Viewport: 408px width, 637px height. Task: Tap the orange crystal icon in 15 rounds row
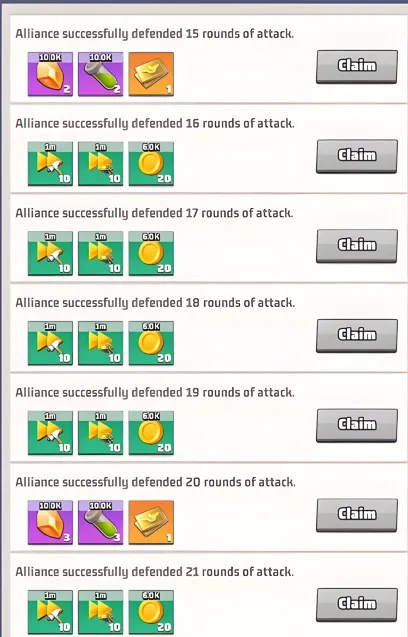(50, 74)
